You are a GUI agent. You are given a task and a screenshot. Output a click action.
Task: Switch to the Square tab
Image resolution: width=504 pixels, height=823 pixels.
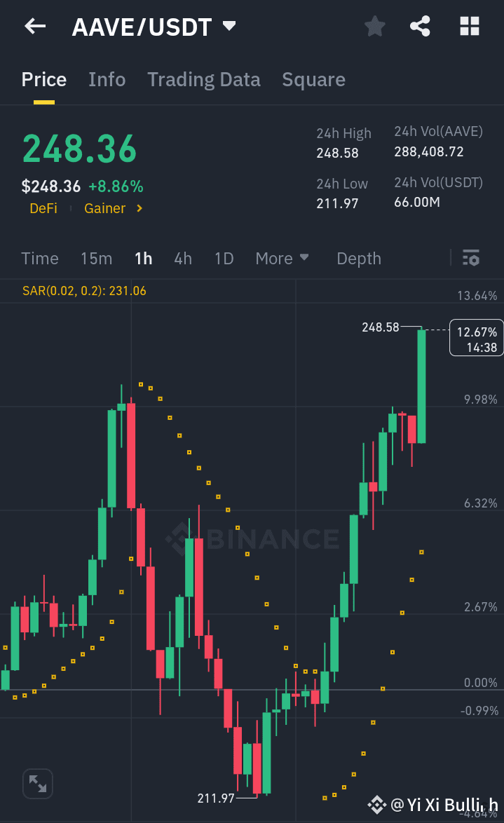[x=313, y=79]
